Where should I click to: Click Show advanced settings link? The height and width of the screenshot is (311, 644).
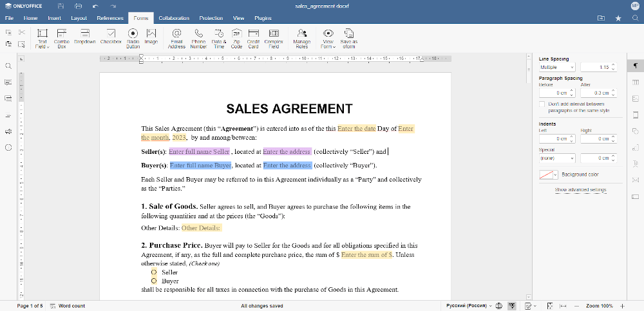tap(580, 190)
